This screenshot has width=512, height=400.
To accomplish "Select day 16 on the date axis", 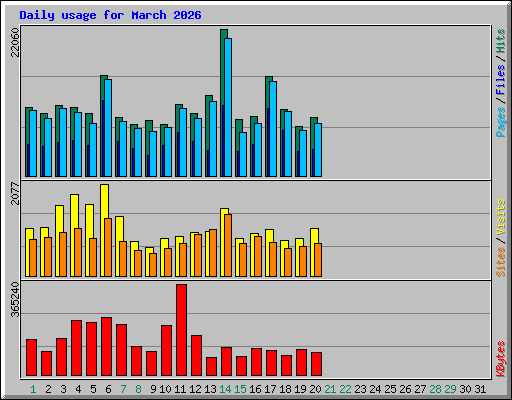I will click(x=255, y=389).
